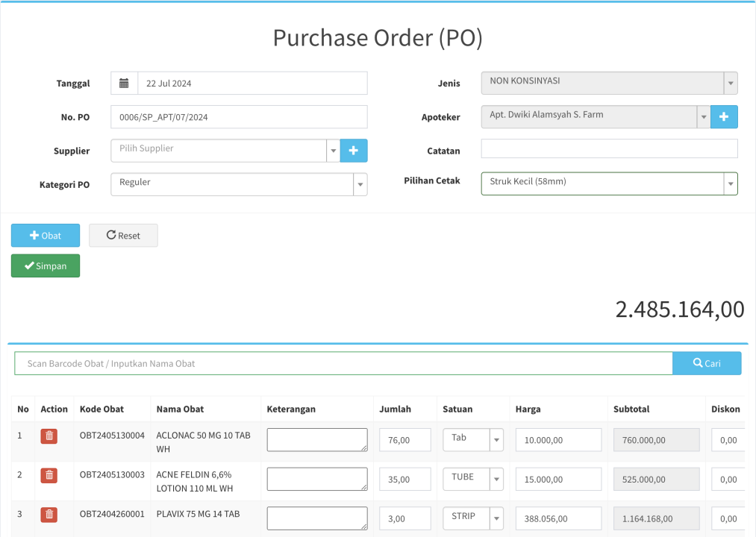Add a new Obat item

point(46,236)
